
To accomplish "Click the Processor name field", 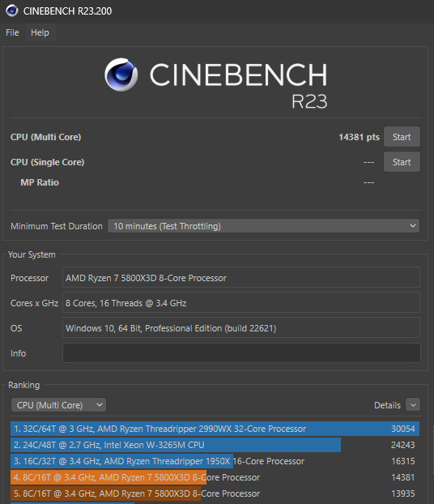I will pos(241,277).
